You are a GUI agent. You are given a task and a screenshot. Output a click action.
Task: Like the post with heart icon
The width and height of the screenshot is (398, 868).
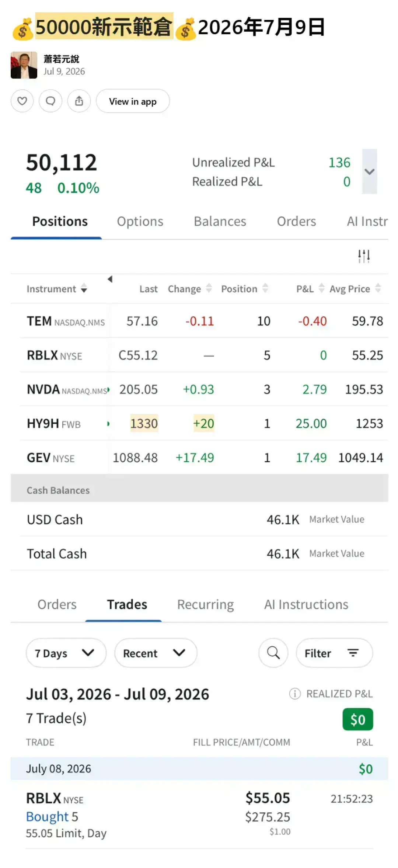[x=22, y=101]
